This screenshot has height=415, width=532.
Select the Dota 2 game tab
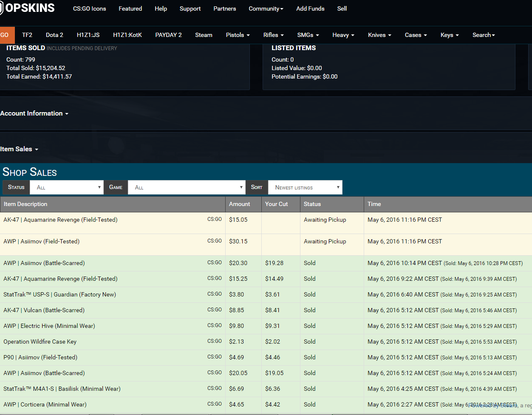tap(54, 35)
